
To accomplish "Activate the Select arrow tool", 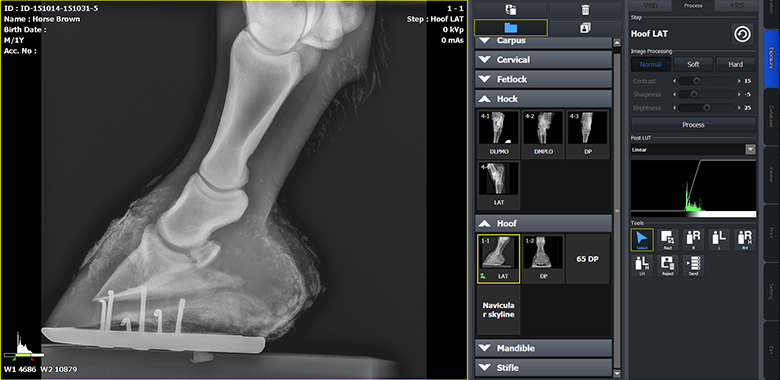I will pyautogui.click(x=643, y=240).
